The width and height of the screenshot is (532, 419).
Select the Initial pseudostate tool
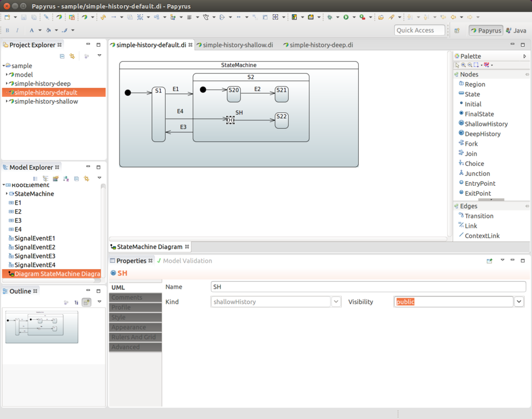point(470,104)
